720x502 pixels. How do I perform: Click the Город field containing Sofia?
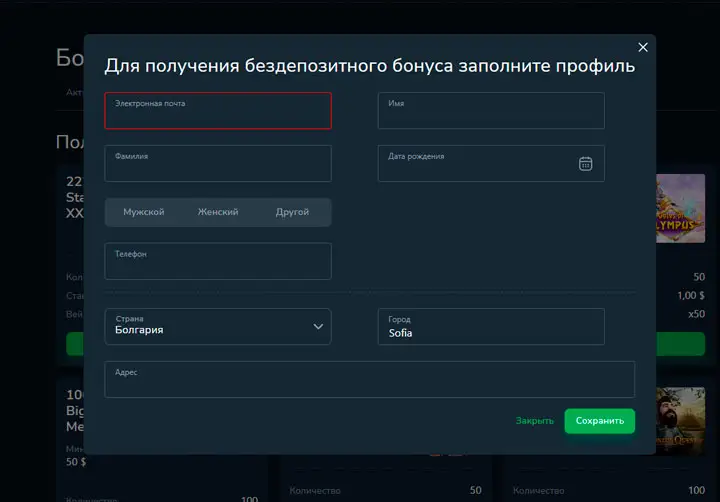(x=490, y=326)
